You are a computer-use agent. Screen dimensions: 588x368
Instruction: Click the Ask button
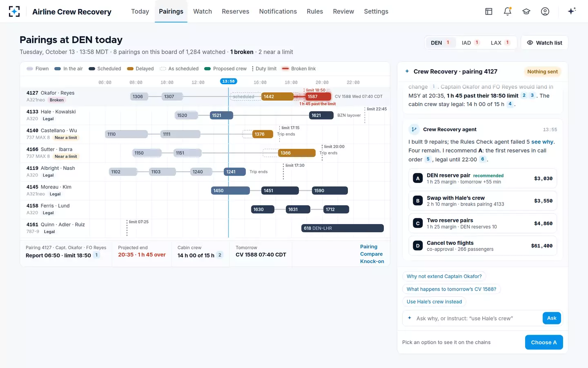click(552, 318)
